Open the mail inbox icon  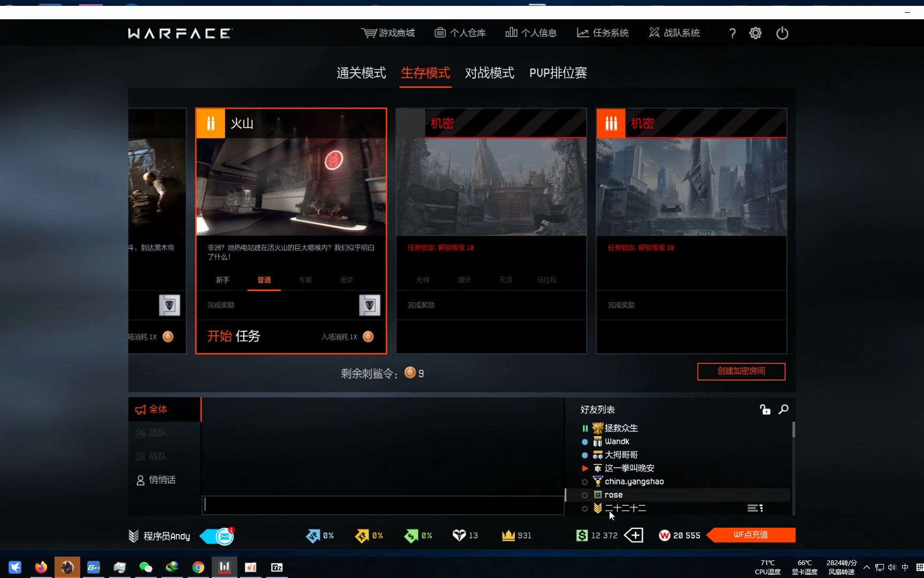coord(225,536)
